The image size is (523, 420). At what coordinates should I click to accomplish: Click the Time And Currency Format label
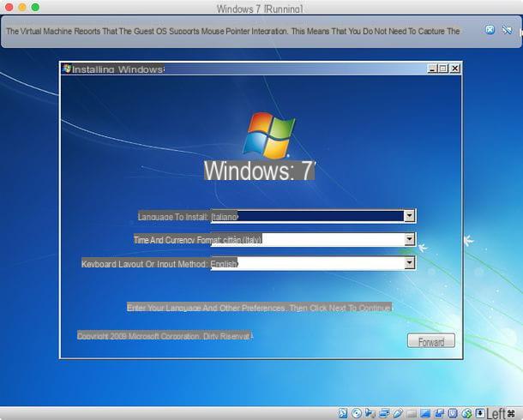(x=177, y=240)
